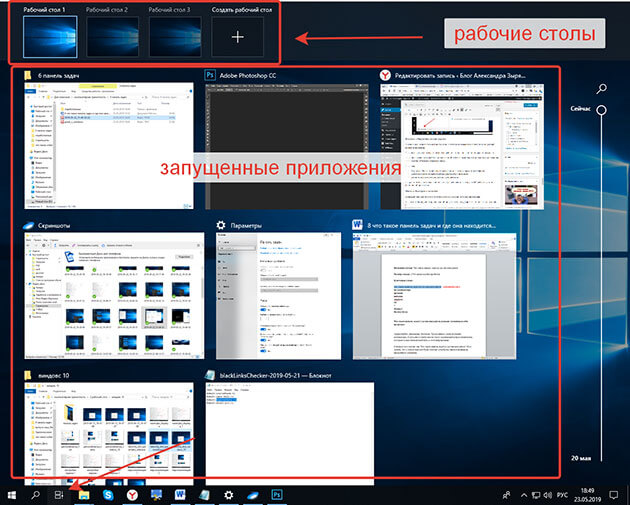
Task: Open Notepad from the taskbar
Action: pos(204,495)
